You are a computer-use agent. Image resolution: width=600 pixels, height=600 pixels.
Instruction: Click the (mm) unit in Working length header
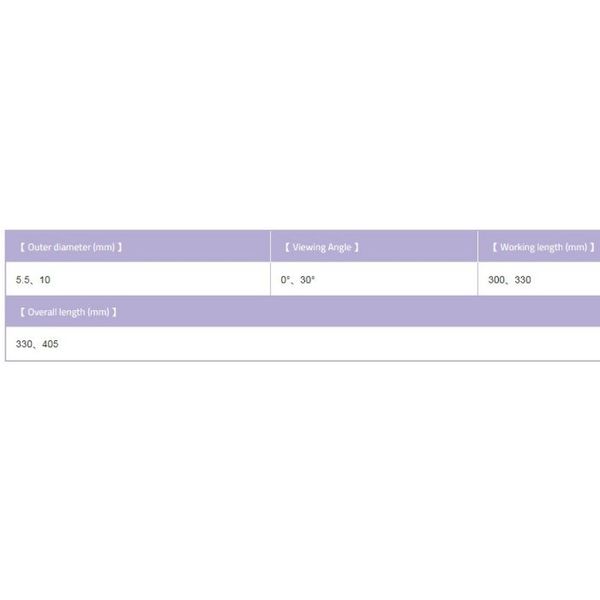pyautogui.click(x=576, y=247)
